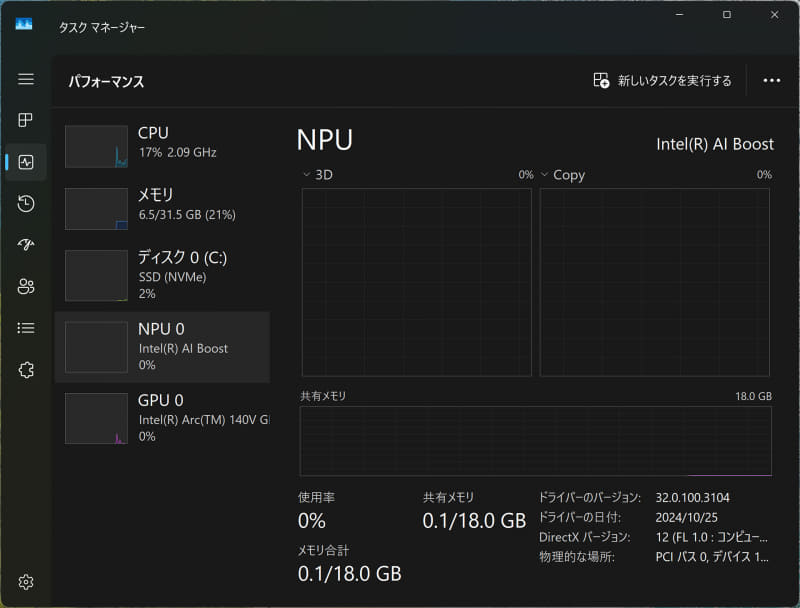The width and height of the screenshot is (800, 608).
Task: Open the more options (…) menu
Action: click(x=771, y=80)
